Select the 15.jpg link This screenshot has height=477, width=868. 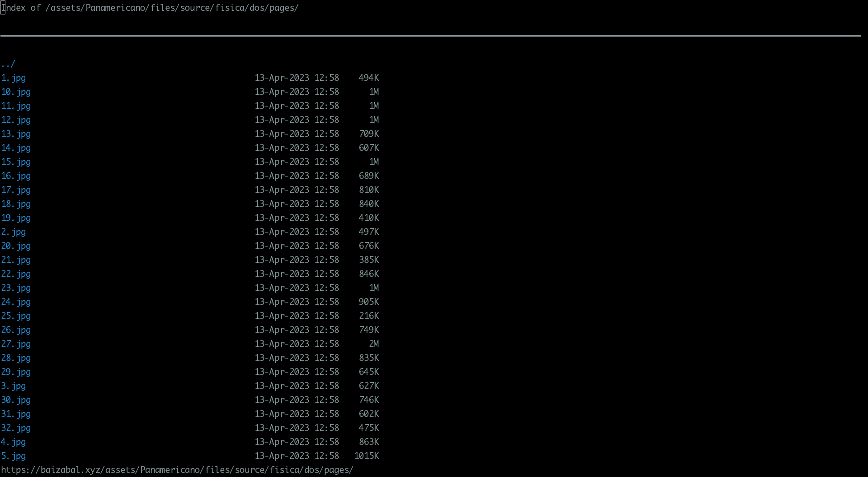click(x=16, y=162)
